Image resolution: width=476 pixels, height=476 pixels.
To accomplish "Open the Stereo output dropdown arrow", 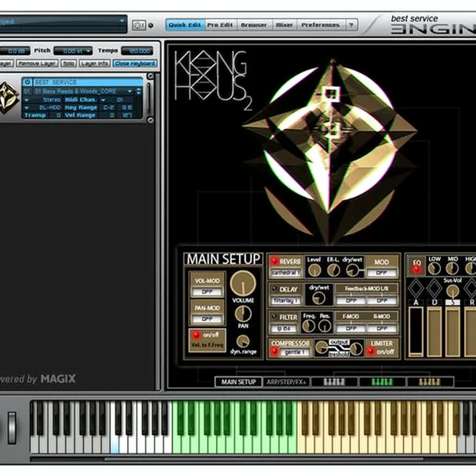I will [26, 100].
